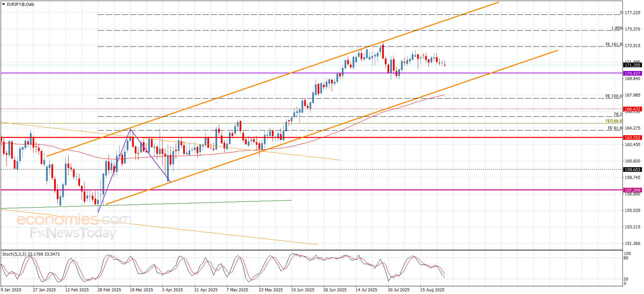The image size is (644, 294).
Task: Click the black price tag 159.653
Action: [x=632, y=170]
